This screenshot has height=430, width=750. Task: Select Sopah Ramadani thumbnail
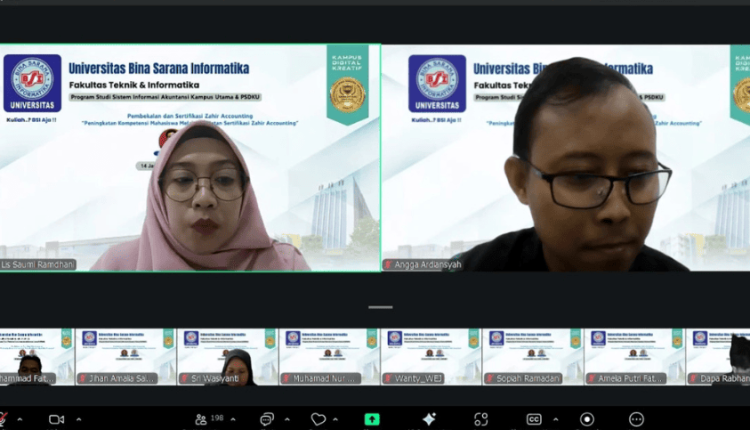pyautogui.click(x=533, y=357)
